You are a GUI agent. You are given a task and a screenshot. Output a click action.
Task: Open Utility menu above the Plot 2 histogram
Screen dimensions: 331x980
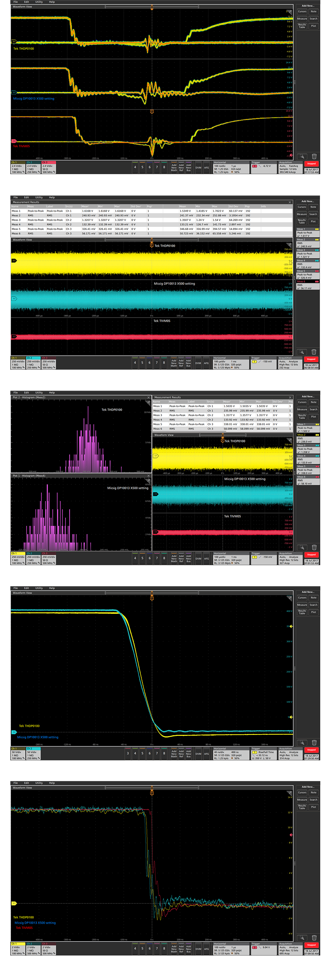[39, 392]
